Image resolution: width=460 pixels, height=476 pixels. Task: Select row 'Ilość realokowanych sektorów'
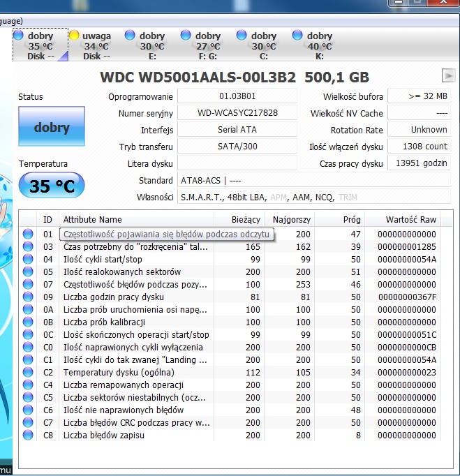[x=230, y=272]
